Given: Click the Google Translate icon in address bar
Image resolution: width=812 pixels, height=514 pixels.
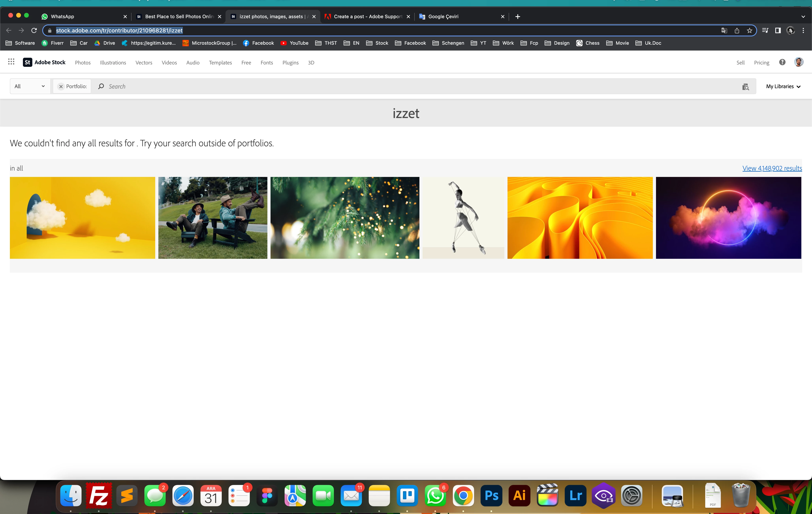Looking at the screenshot, I should coord(724,31).
